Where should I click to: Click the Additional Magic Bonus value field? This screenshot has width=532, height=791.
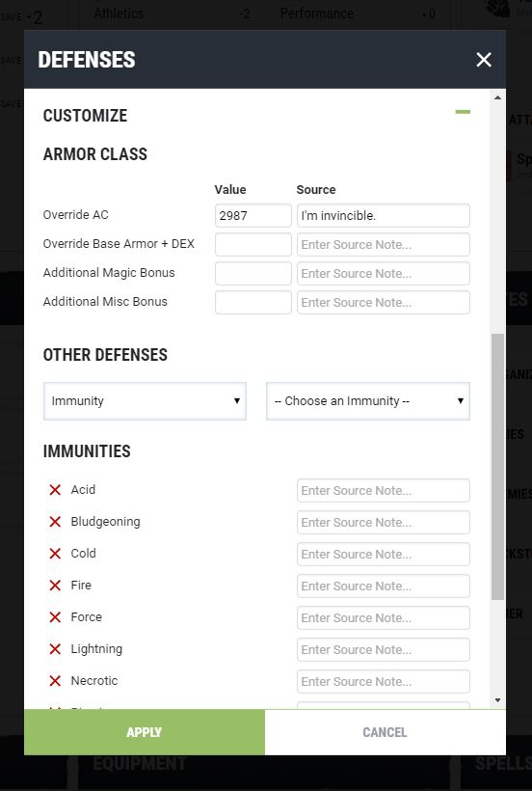(253, 273)
